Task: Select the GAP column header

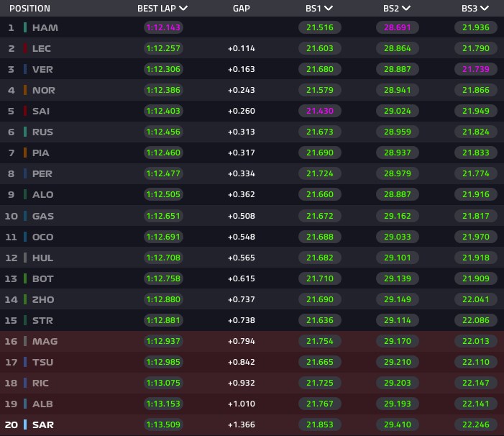Action: [x=241, y=9]
